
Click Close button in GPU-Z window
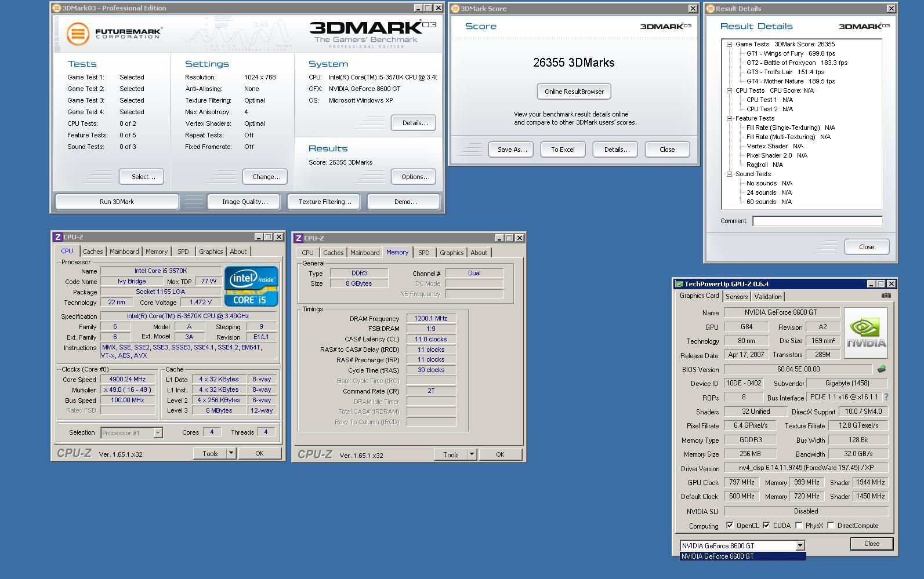(871, 544)
